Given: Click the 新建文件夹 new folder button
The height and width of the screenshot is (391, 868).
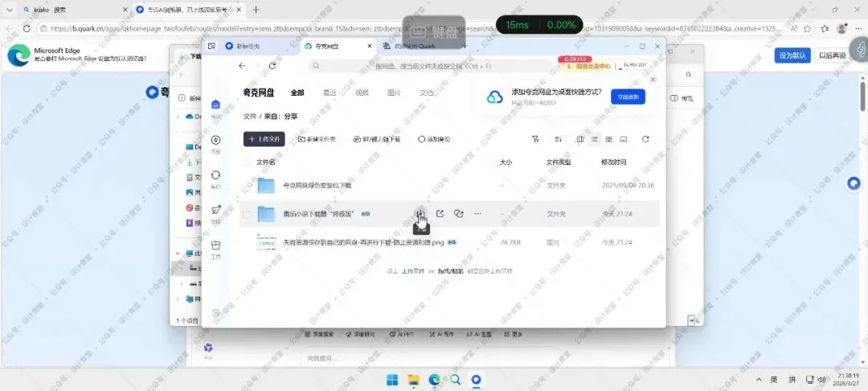Looking at the screenshot, I should pyautogui.click(x=317, y=139).
